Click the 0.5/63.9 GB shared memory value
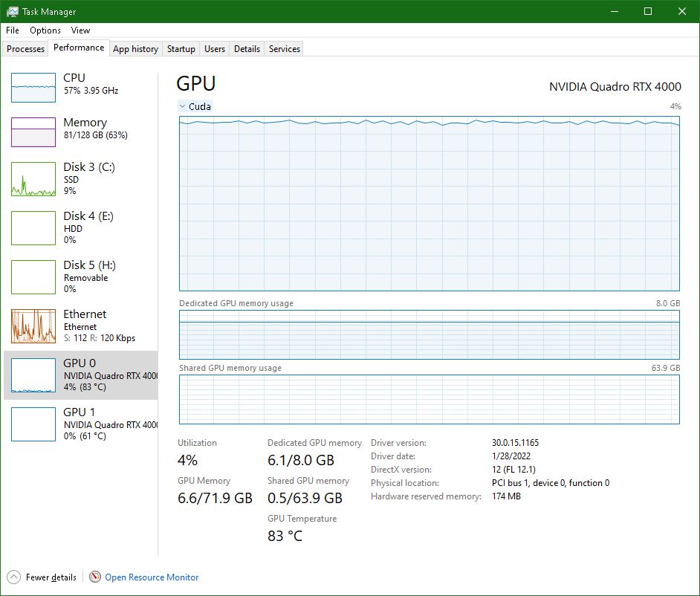The image size is (700, 596). (305, 498)
